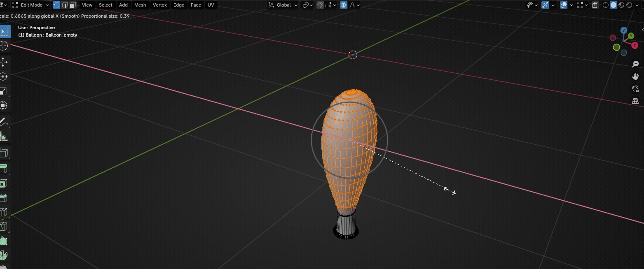Screen dimensions: 644x269
Task: Select the Loop Cut tool
Action: click(x=4, y=213)
